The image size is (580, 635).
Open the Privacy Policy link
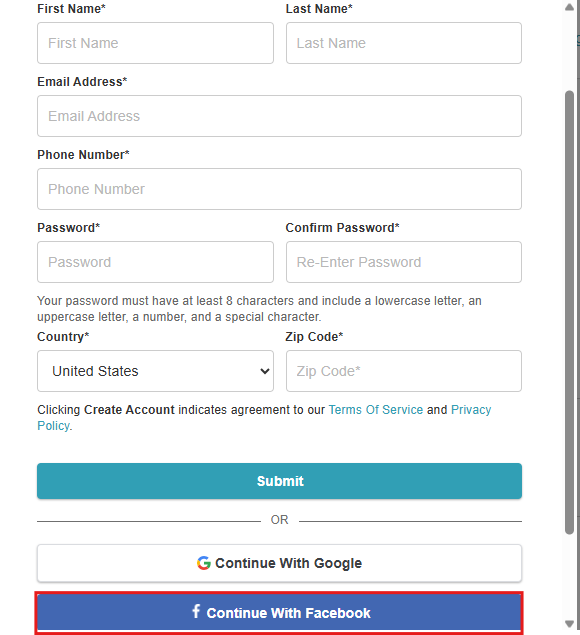471,410
